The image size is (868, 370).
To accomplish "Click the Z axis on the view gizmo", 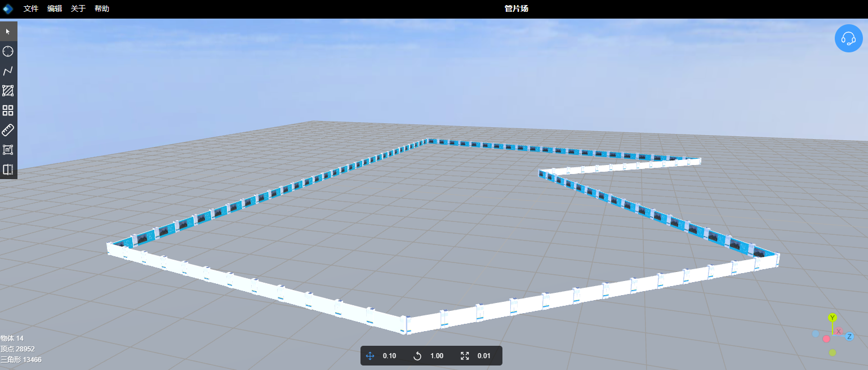I will point(849,336).
